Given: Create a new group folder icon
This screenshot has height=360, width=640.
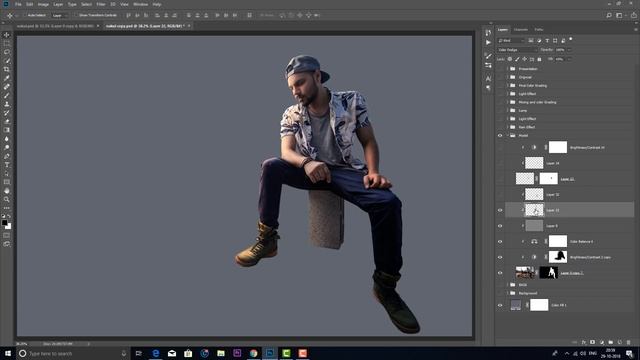Looking at the screenshot, I should pos(611,342).
